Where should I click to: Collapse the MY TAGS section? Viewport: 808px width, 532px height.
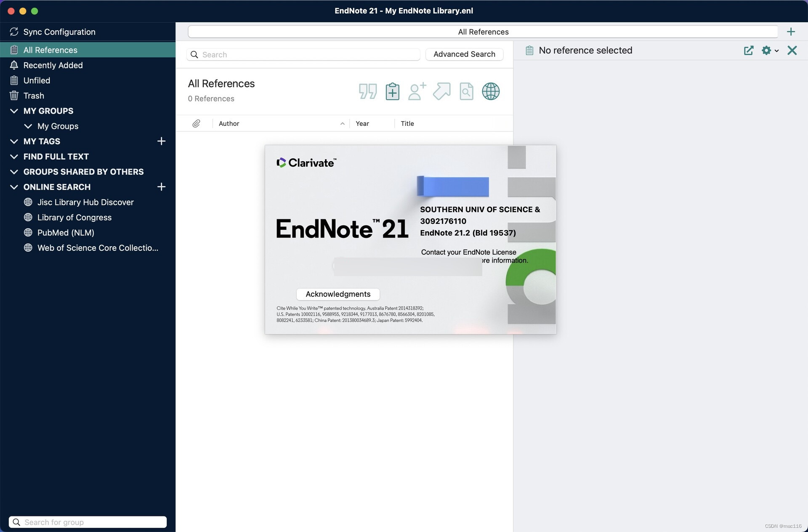coord(13,141)
